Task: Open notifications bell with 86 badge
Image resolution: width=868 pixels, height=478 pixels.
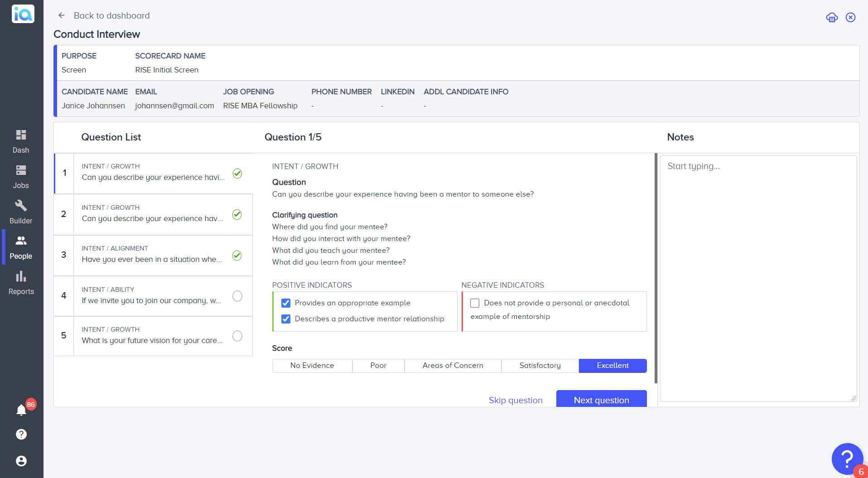Action: (21, 410)
